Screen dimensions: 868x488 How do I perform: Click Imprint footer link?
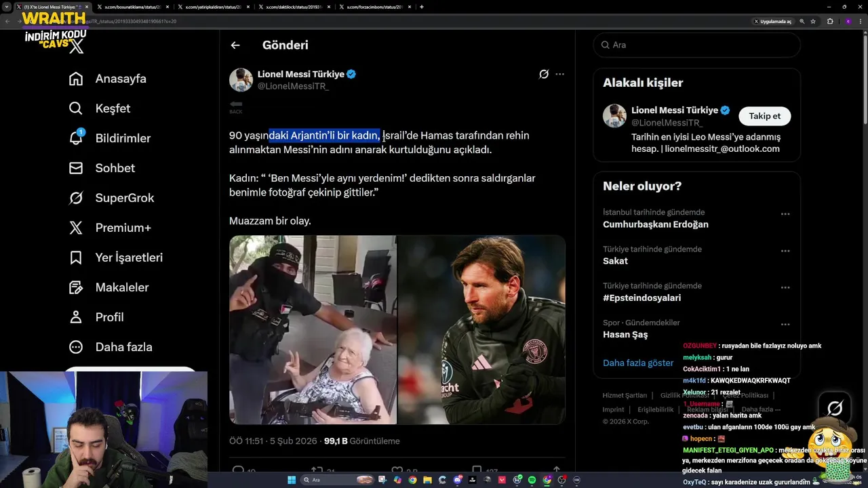(613, 409)
